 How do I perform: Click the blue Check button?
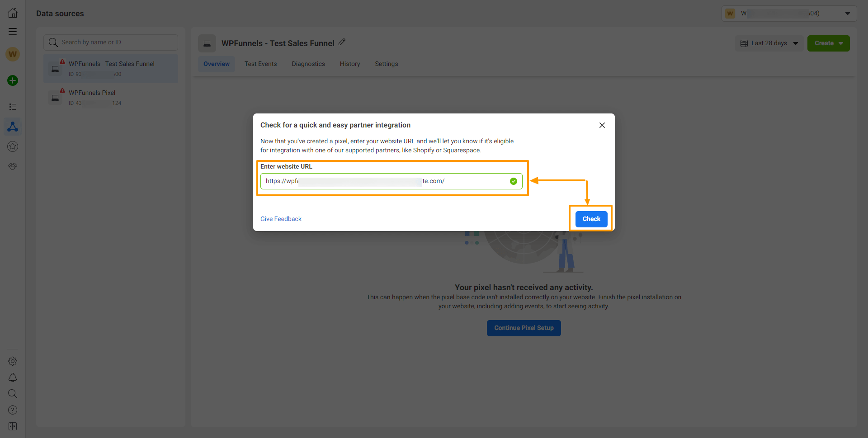(591, 219)
